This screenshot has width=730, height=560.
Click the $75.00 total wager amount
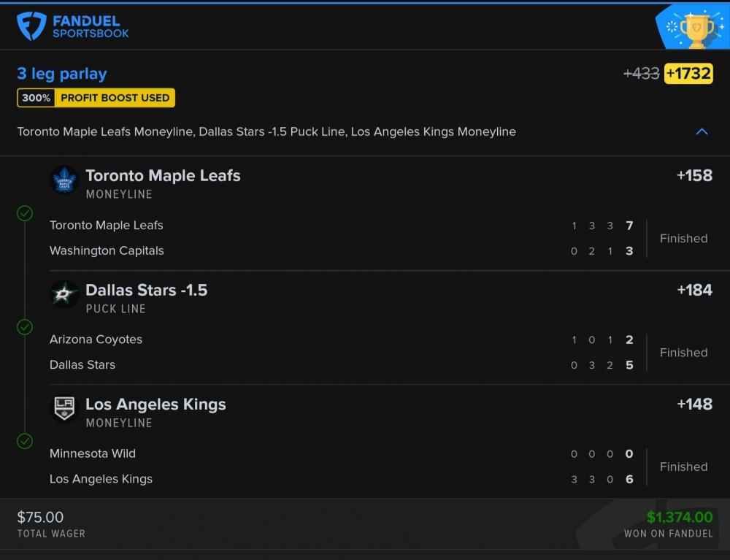point(40,518)
